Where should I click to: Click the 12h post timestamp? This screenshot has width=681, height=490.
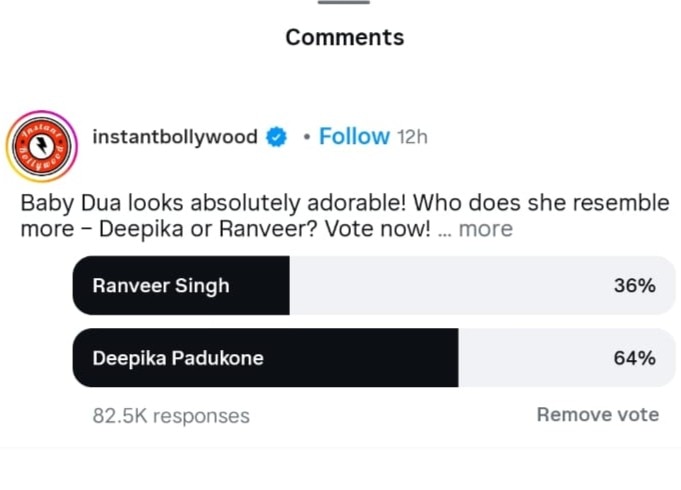pos(412,137)
